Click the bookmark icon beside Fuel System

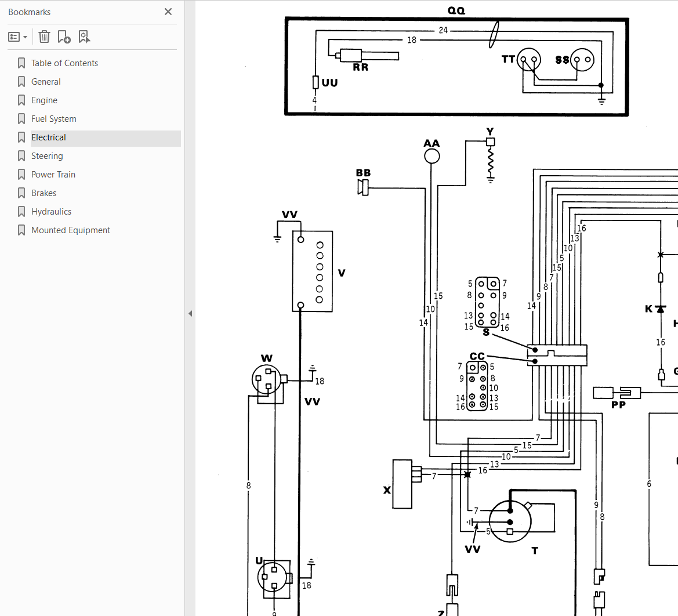(21, 119)
